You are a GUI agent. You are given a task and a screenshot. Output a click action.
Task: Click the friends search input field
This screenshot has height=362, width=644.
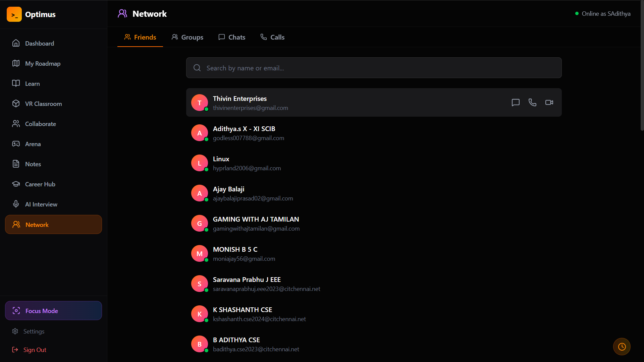pyautogui.click(x=374, y=68)
